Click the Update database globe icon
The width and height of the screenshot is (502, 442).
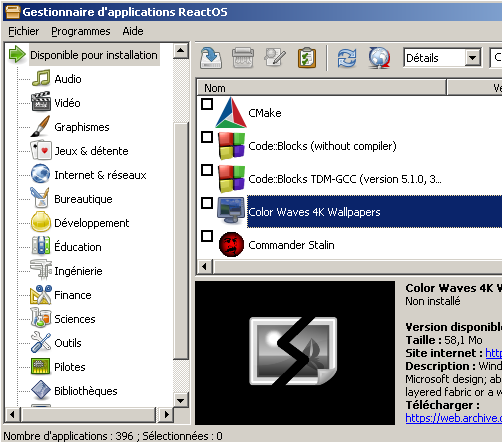click(x=379, y=58)
